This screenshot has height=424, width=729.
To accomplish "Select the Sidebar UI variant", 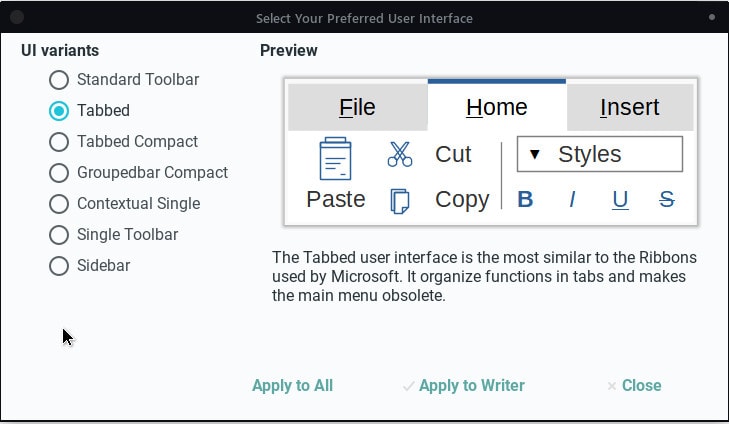I will 59,266.
